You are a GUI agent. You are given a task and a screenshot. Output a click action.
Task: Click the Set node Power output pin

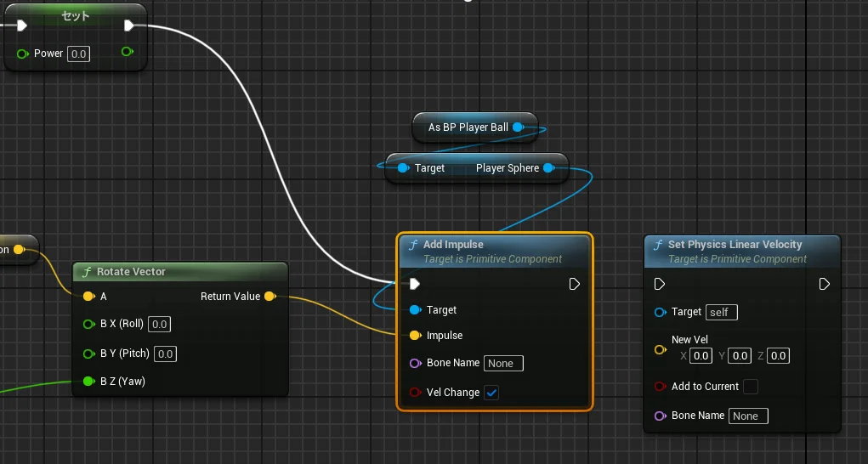pyautogui.click(x=127, y=53)
